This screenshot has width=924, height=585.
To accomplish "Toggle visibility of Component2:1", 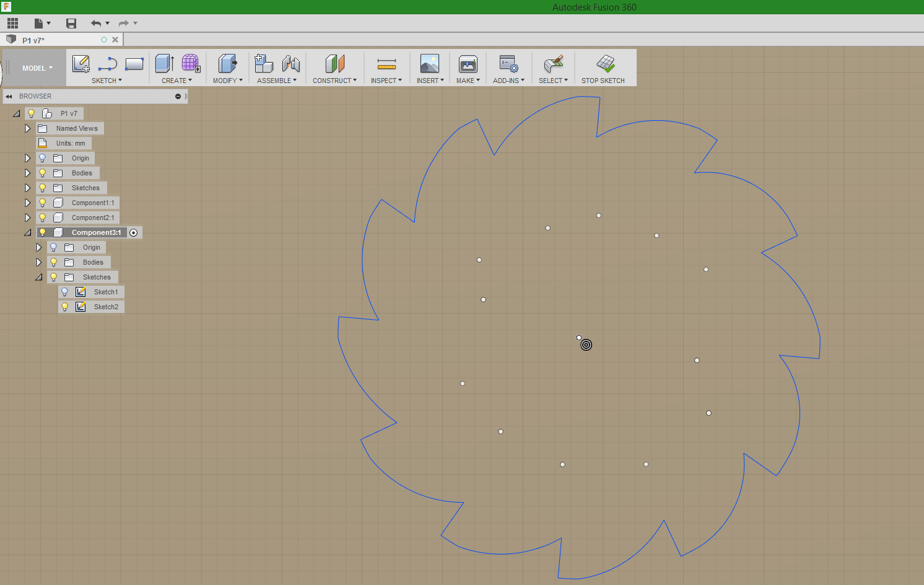I will click(x=42, y=218).
